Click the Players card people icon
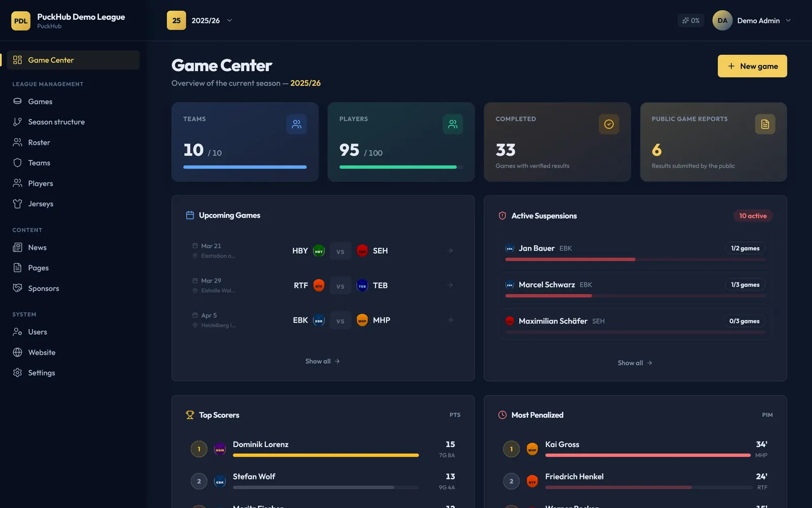This screenshot has width=812, height=508. pyautogui.click(x=453, y=124)
